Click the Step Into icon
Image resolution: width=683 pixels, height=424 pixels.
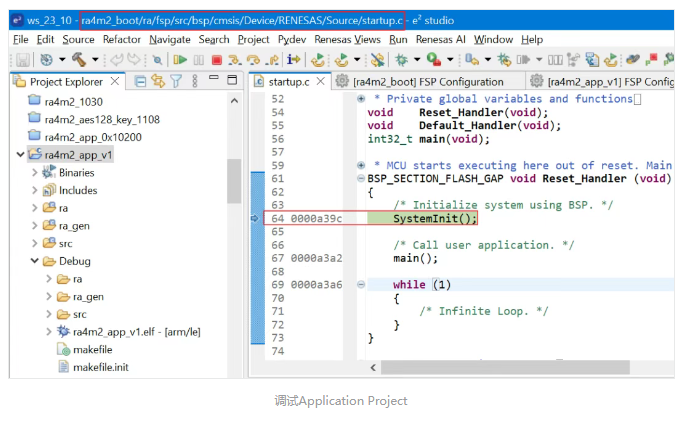(x=235, y=60)
